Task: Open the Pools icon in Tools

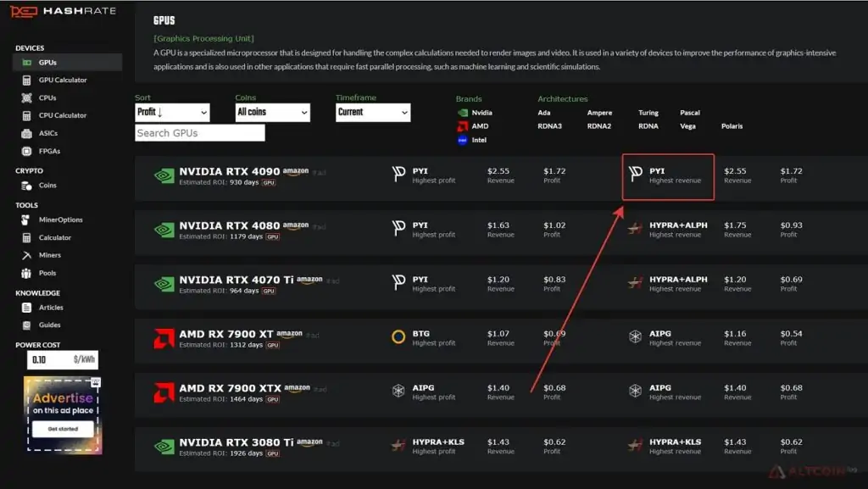Action: (x=26, y=273)
